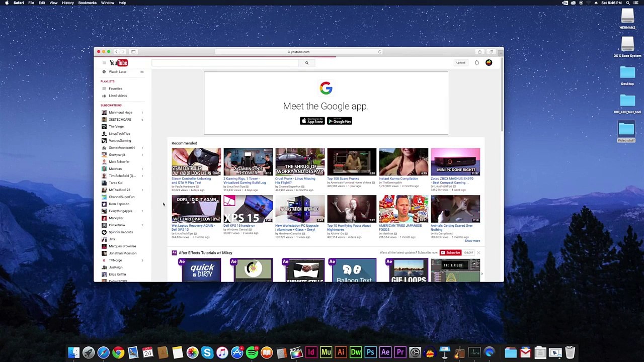This screenshot has height=362, width=644.
Task: Dismiss the After Effects Tutorials channel section
Action: (x=478, y=253)
